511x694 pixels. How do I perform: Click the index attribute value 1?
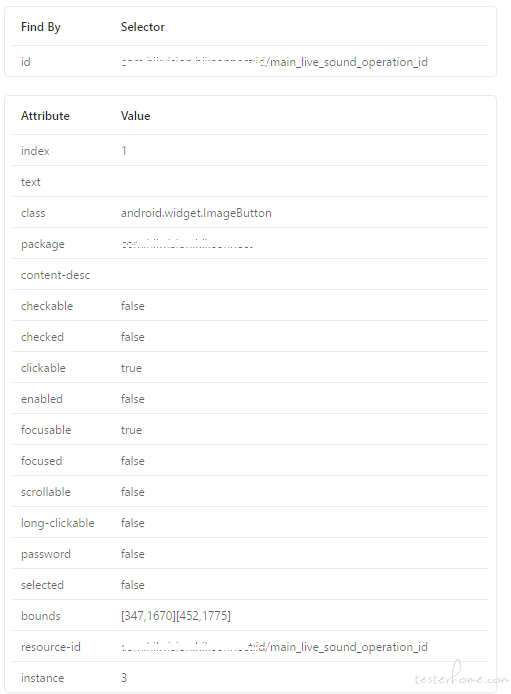click(x=124, y=151)
